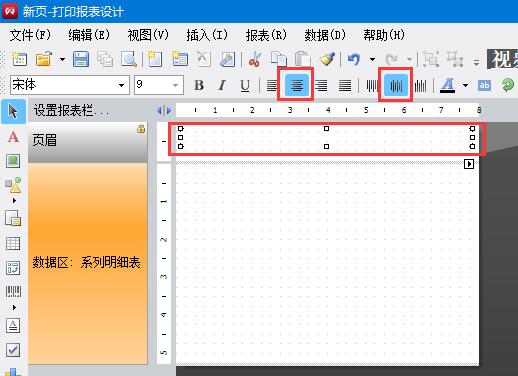The image size is (518, 376).
Task: Select the table grid tool in sidebar
Action: pos(13,243)
